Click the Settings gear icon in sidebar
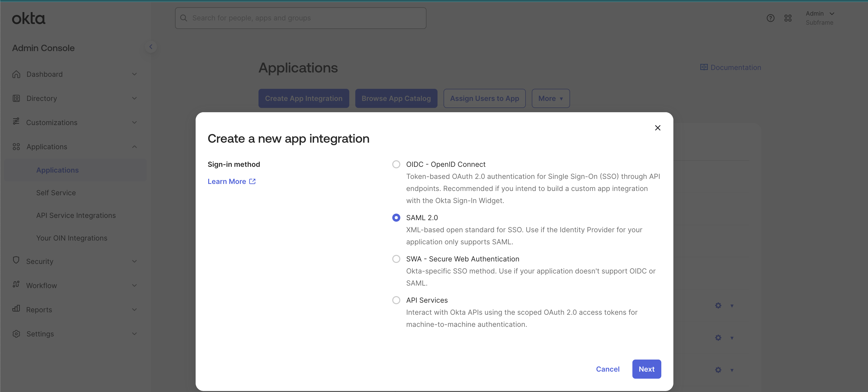Viewport: 868px width, 392px height. [x=16, y=334]
